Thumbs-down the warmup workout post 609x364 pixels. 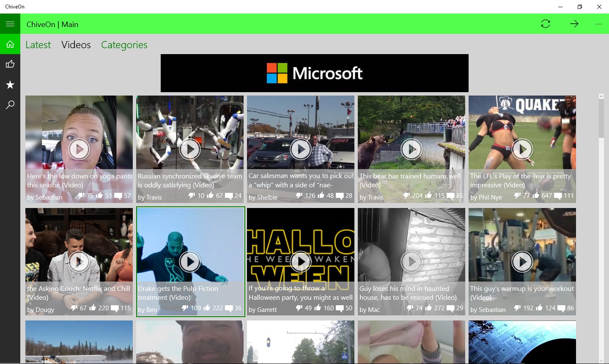coord(517,308)
